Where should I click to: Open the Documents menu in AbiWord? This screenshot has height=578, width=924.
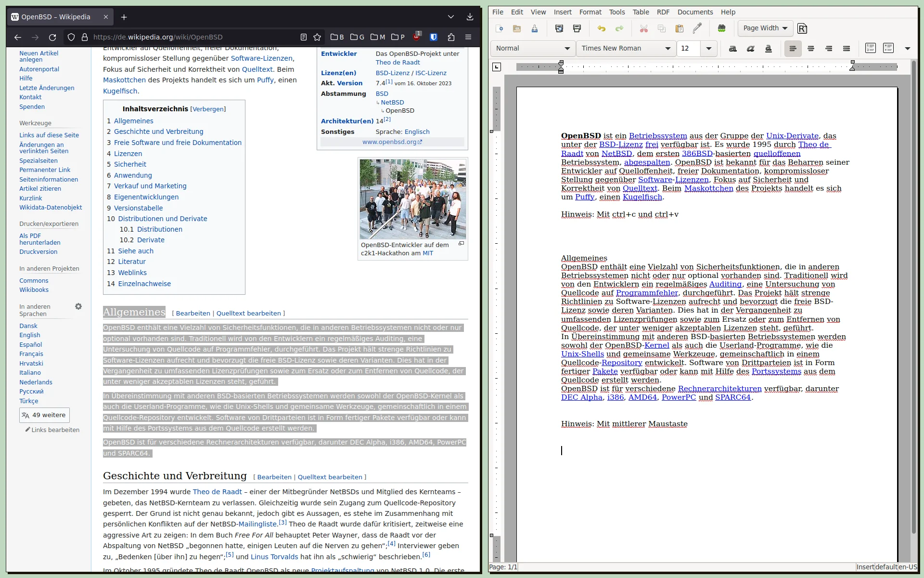(695, 12)
